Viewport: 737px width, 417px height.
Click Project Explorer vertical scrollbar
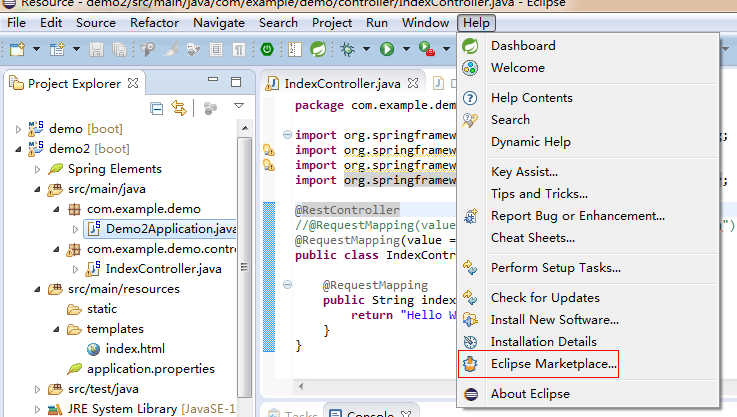(x=244, y=267)
